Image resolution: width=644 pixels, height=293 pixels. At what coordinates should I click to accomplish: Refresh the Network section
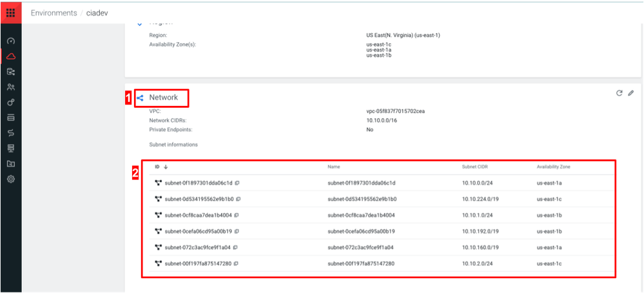coord(620,94)
